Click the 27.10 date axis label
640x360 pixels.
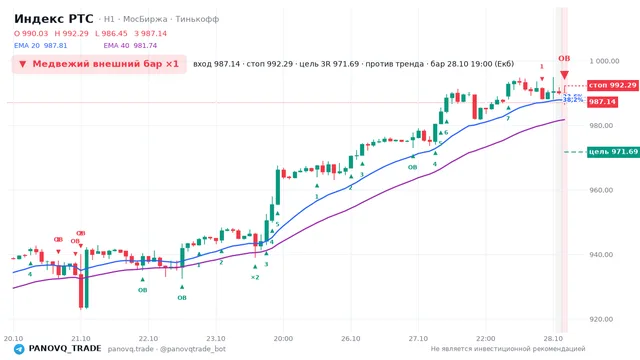pos(418,339)
